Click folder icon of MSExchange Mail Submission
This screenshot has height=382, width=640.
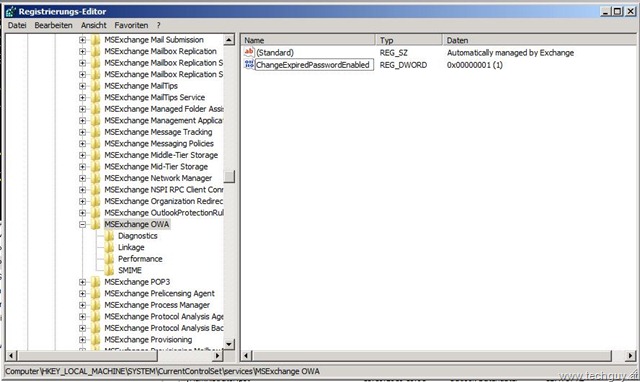(x=96, y=40)
